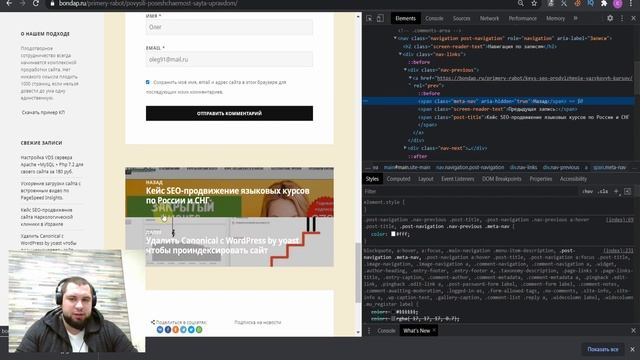
Task: Open the Event Listeners pane tab
Action: pos(458,179)
